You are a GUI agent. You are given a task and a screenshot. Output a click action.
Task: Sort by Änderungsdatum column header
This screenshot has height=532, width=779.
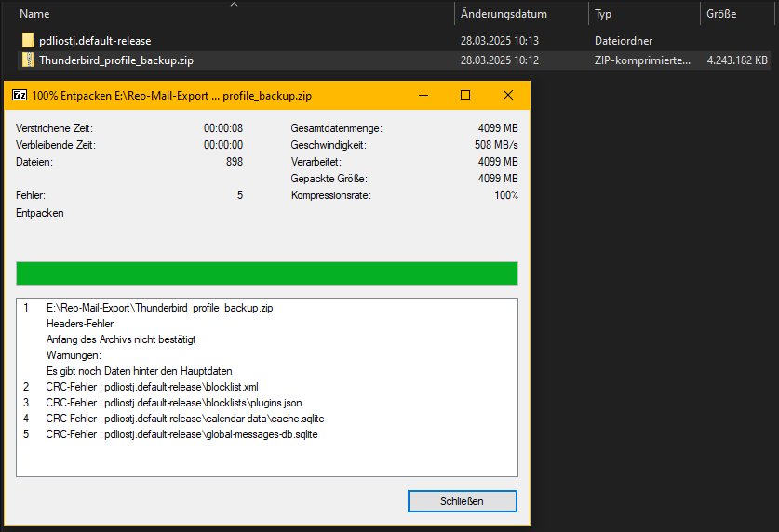[x=504, y=15]
